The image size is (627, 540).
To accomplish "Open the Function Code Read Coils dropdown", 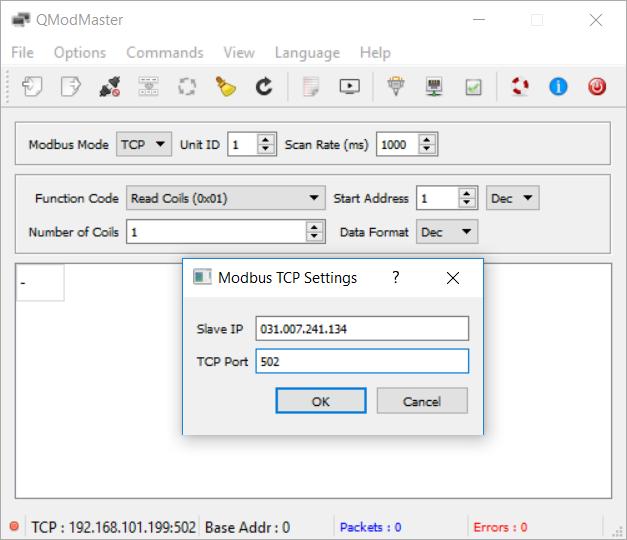I will pyautogui.click(x=226, y=198).
